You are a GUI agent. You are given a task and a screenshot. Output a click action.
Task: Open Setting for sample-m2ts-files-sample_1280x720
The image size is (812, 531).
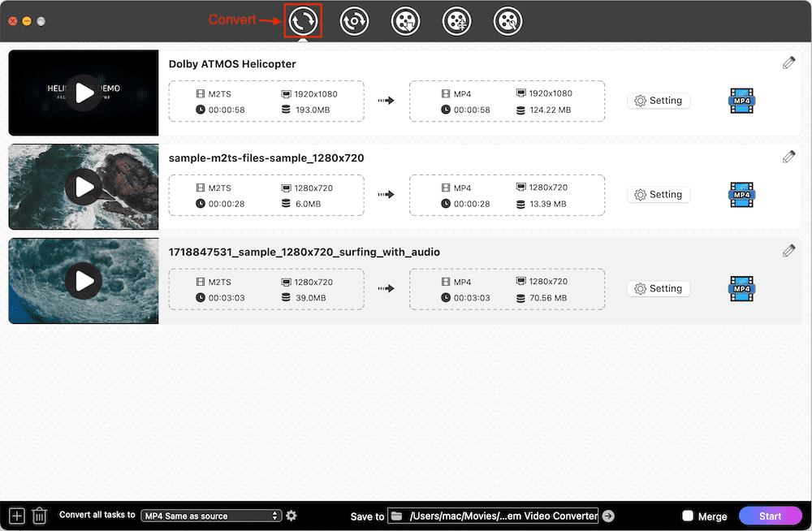(x=659, y=194)
